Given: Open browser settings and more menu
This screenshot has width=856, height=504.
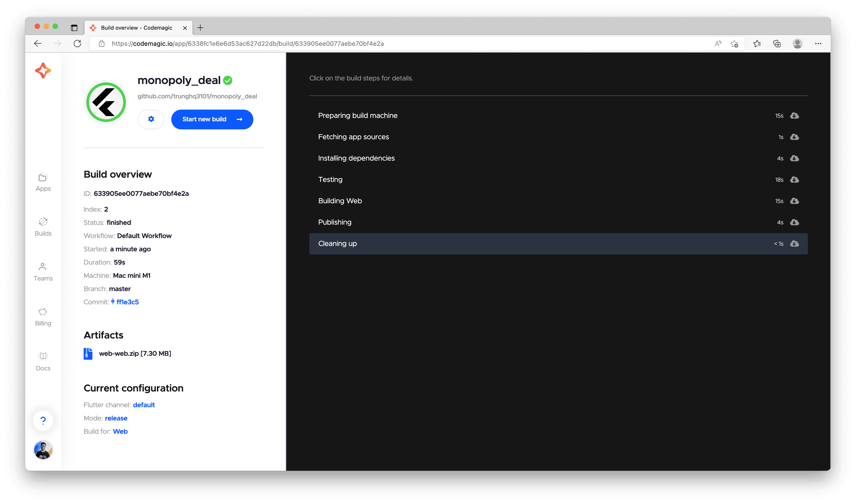Looking at the screenshot, I should click(x=818, y=44).
